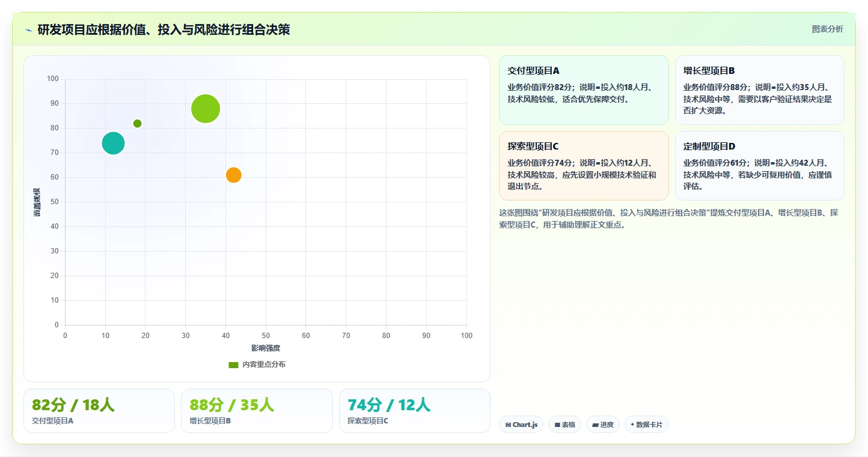
Task: Click the 影响强度 x-axis title
Action: click(x=266, y=348)
